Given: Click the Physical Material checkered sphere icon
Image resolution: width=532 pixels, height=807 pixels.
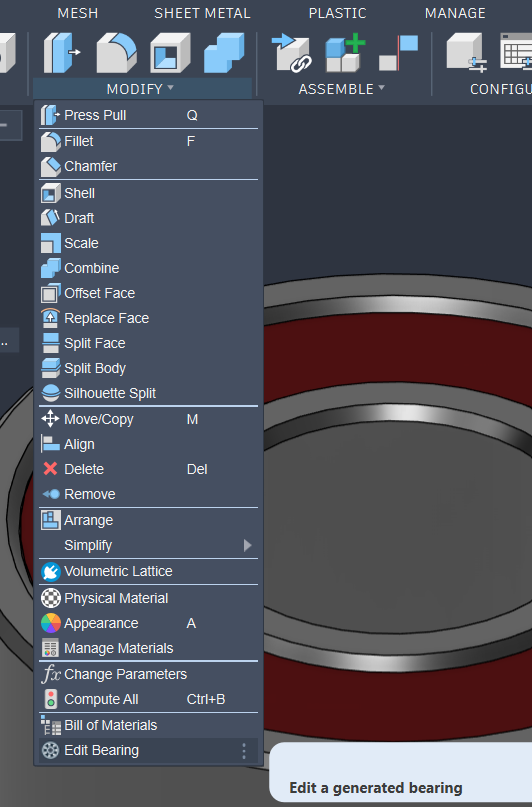Looking at the screenshot, I should click(x=50, y=598).
